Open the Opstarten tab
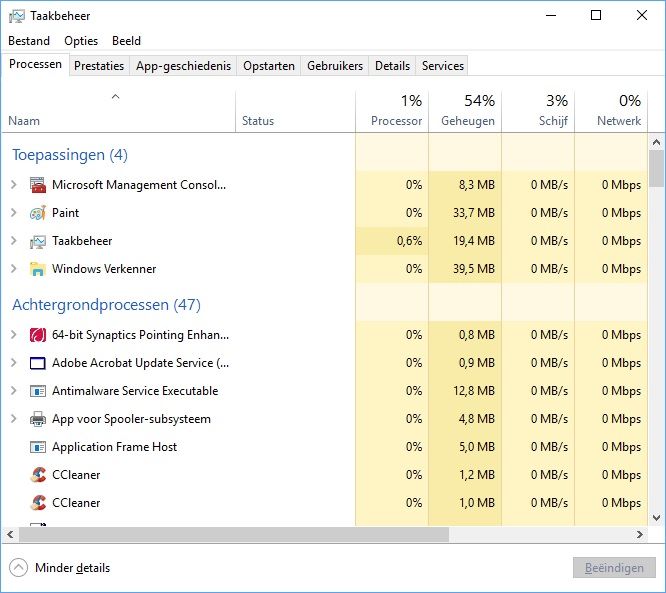666x593 pixels. point(269,66)
